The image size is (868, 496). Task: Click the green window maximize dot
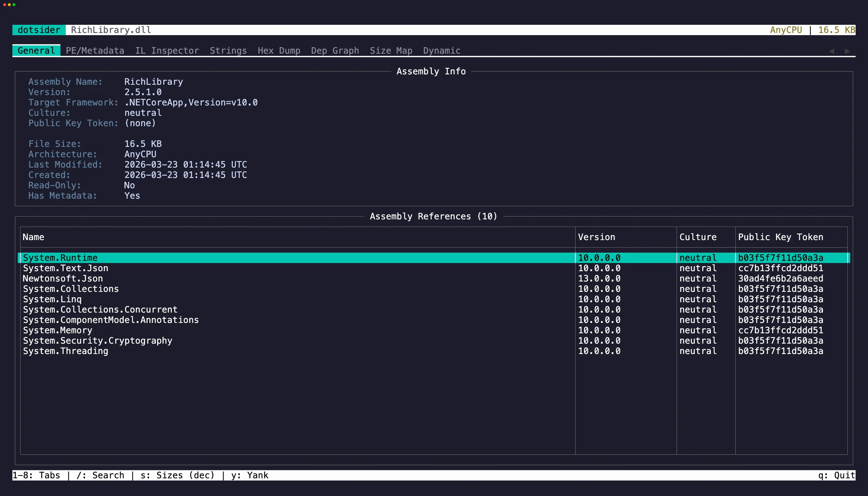14,5
